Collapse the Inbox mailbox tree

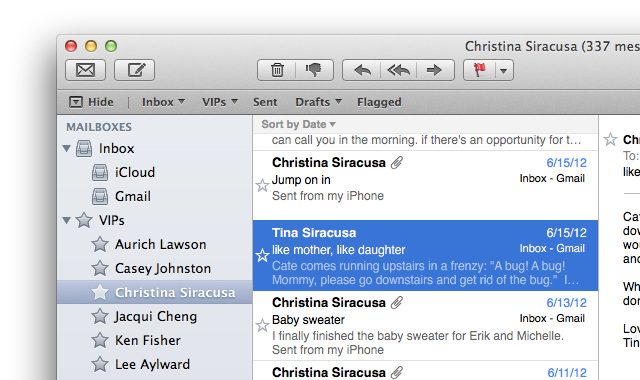click(x=67, y=149)
